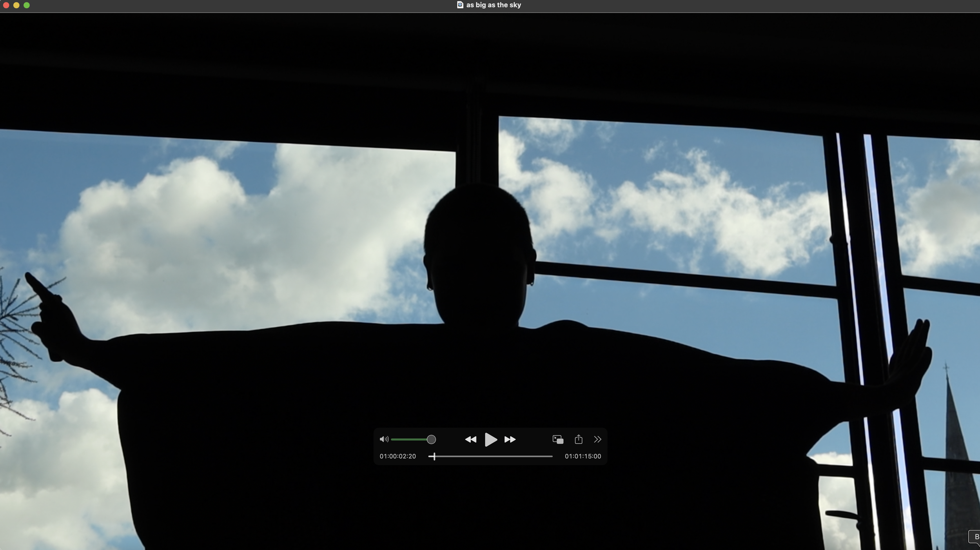
Task: Fast-forward the video
Action: tap(510, 439)
